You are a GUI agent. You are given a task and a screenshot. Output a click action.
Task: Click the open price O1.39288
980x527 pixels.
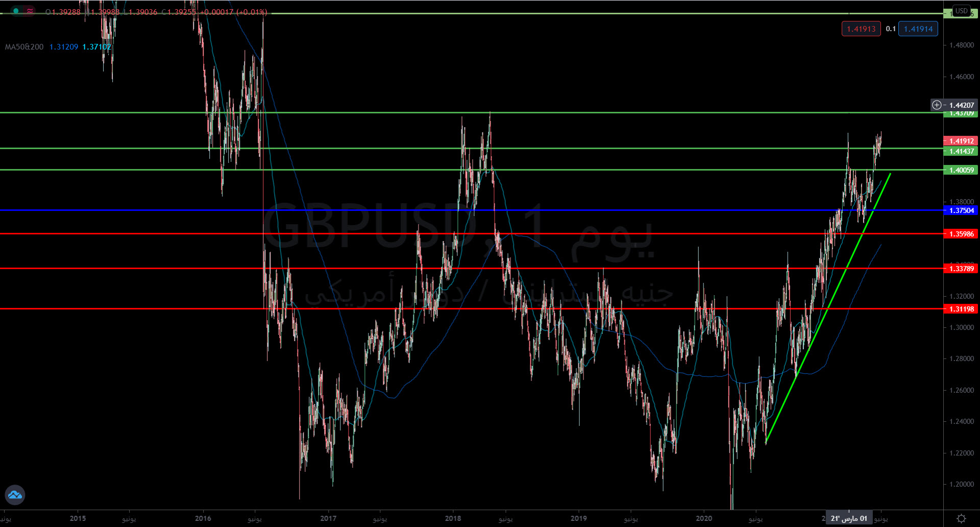point(63,12)
